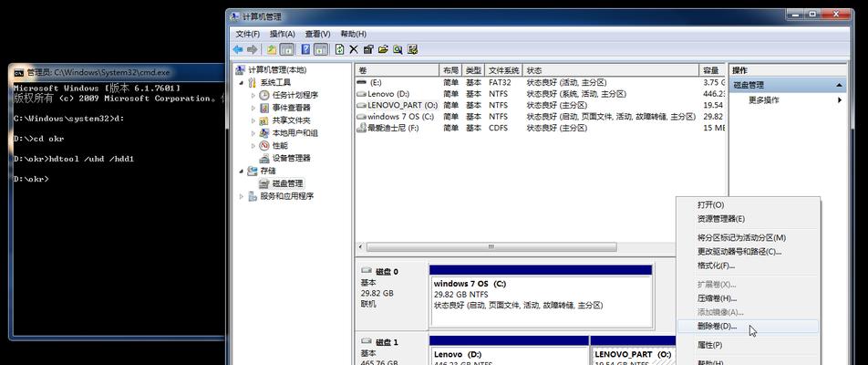868x365 pixels.
Task: Click the black X delete toolbar icon
Action: pos(355,50)
